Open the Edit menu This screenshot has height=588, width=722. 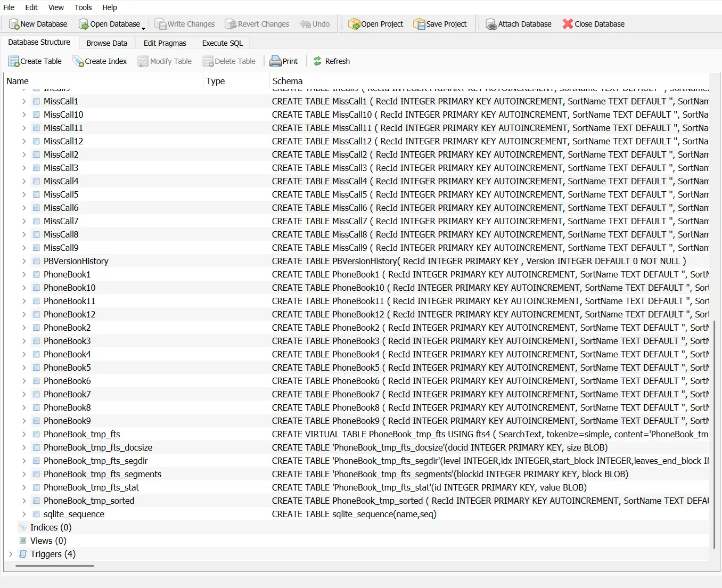(x=31, y=7)
